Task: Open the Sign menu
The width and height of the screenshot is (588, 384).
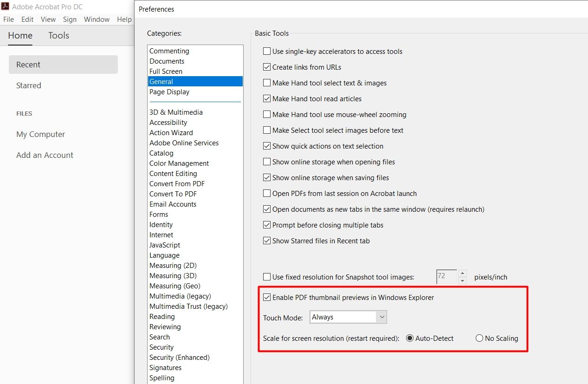Action: [x=70, y=20]
